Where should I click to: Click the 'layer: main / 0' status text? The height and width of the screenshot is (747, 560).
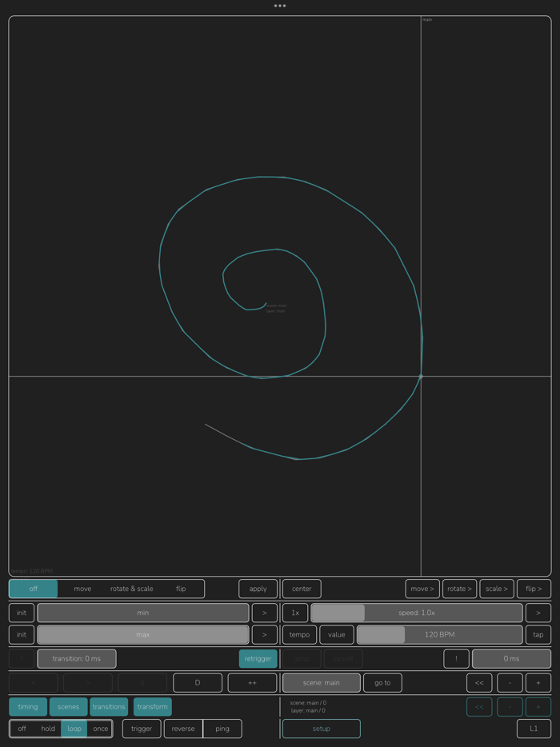click(x=308, y=711)
